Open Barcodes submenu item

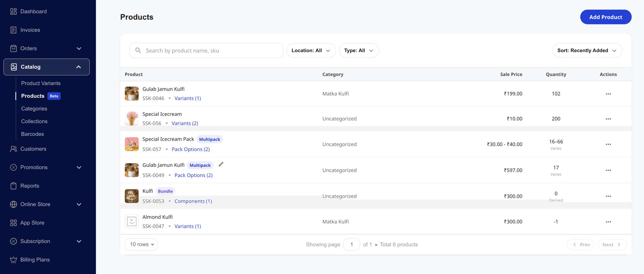click(x=32, y=134)
